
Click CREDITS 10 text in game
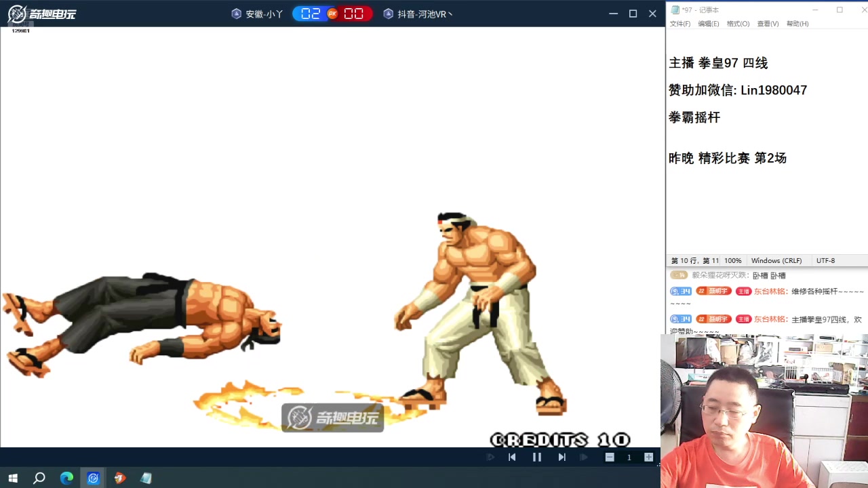coord(560,440)
